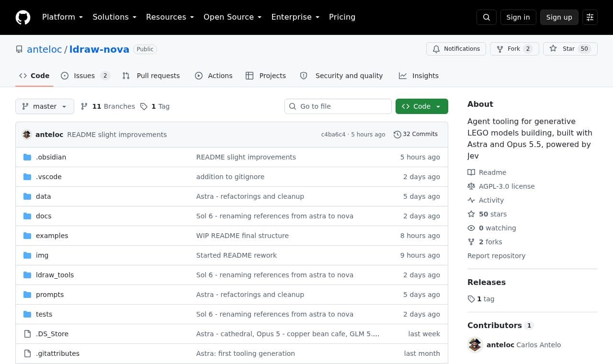Open the search magnifier icon
This screenshot has width=613, height=364.
click(x=487, y=17)
